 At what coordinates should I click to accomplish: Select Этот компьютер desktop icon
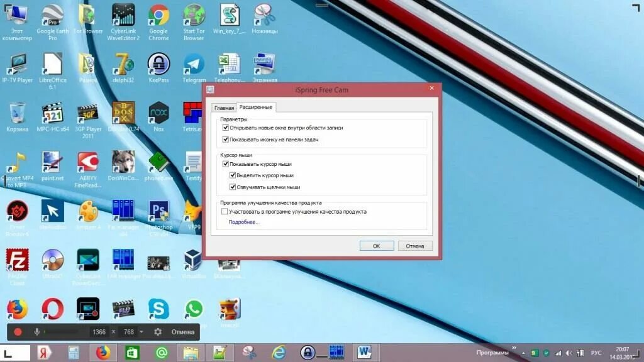(17, 23)
